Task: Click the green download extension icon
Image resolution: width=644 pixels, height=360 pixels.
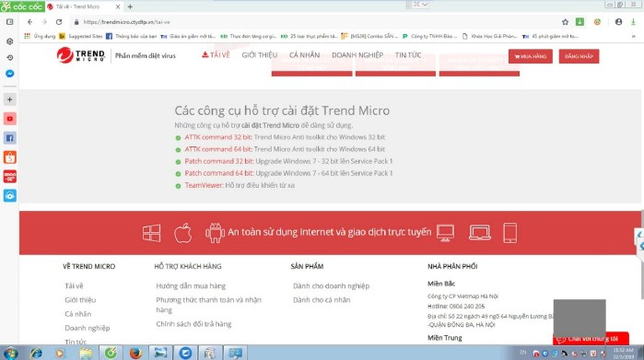Action: [580, 22]
